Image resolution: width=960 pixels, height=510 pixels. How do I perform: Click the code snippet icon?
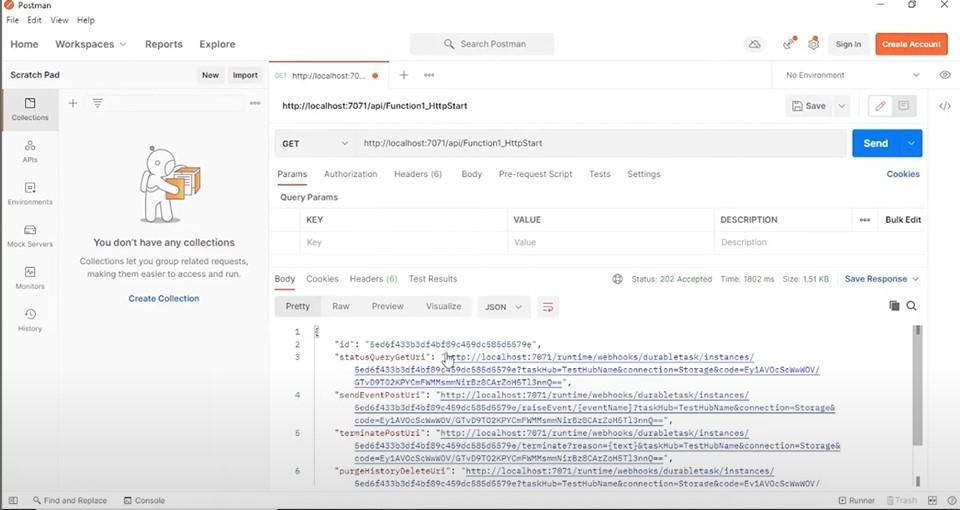[x=945, y=106]
